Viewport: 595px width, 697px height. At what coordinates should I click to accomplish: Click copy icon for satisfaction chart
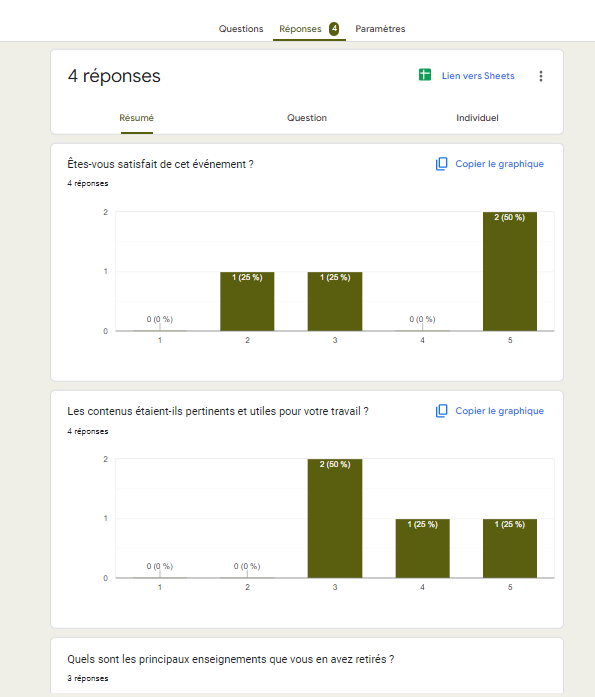[441, 164]
